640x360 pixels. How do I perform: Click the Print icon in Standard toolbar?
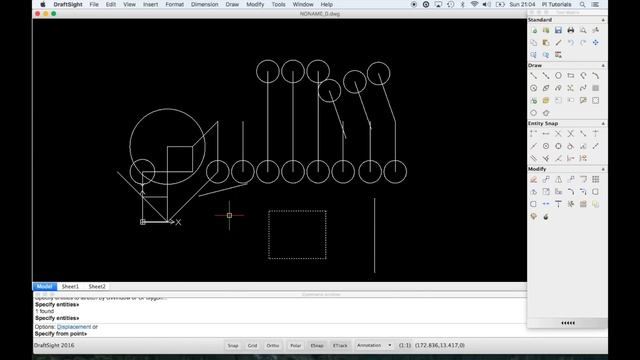571,30
